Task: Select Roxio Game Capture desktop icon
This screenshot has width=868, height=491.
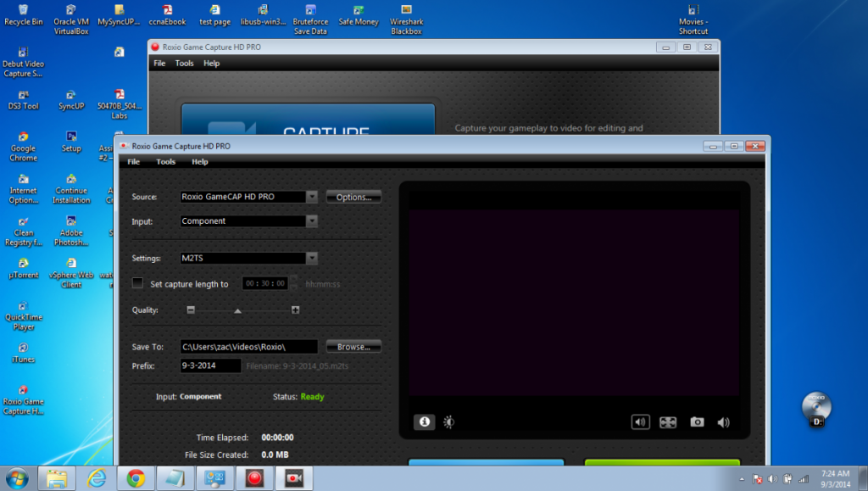Action: 23,400
